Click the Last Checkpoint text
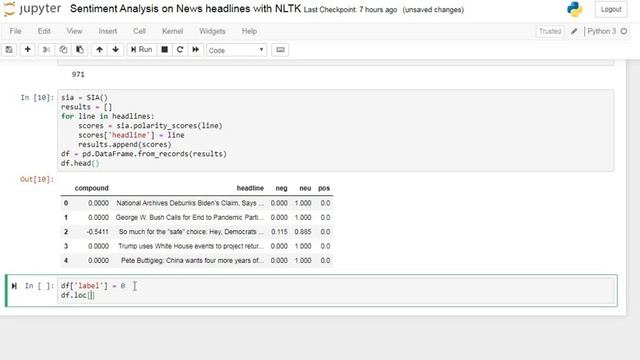640x360 pixels. (350, 10)
